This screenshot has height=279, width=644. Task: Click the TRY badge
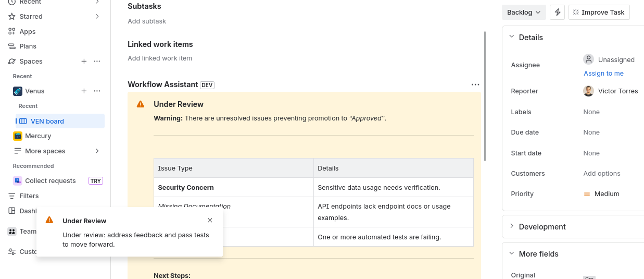point(96,181)
